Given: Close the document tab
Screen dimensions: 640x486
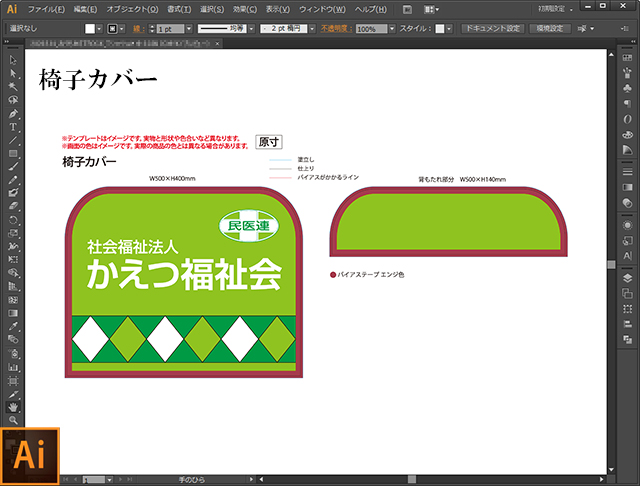Looking at the screenshot, I should coord(218,43).
